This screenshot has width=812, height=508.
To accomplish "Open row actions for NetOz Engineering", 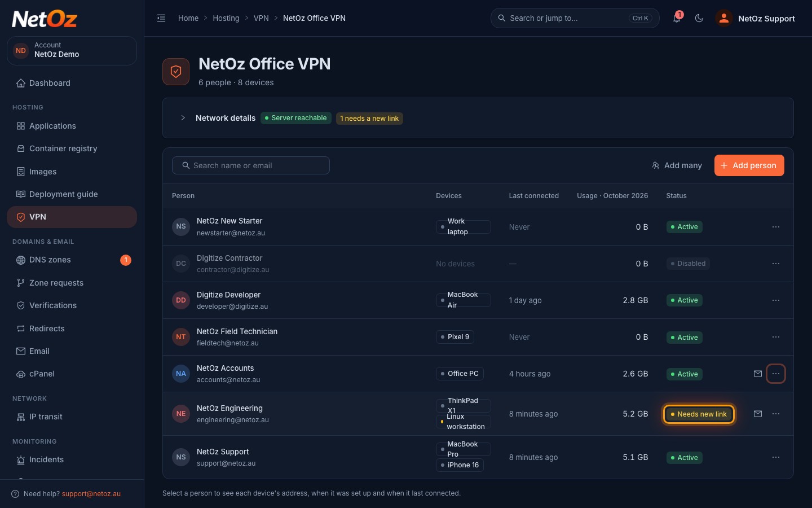I will pyautogui.click(x=776, y=414).
